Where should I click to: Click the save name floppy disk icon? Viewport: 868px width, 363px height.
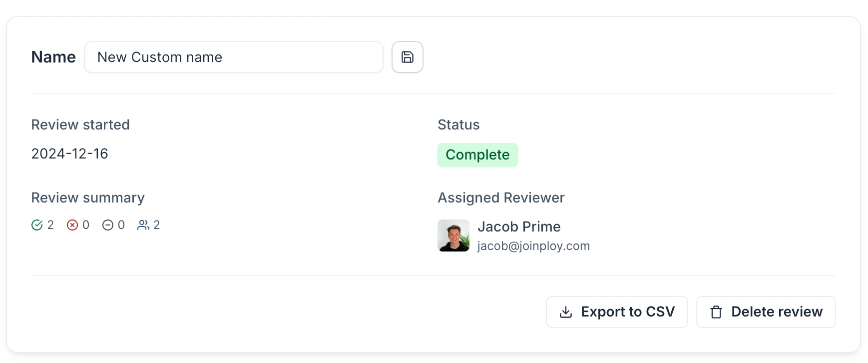[x=408, y=57]
